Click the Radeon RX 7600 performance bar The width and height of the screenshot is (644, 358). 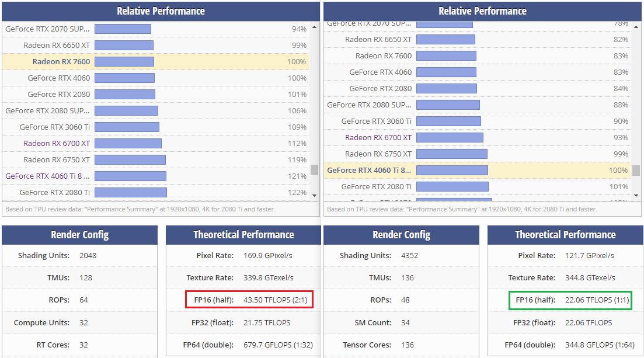pos(124,61)
